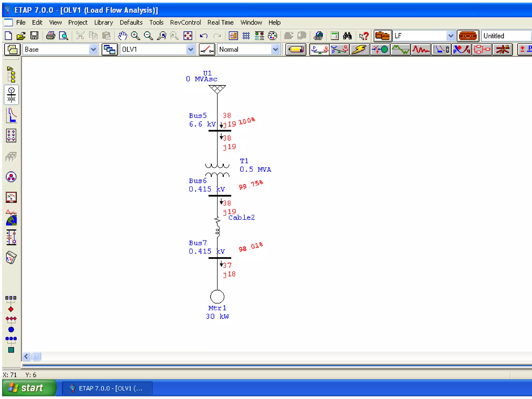
Task: Click the 99.75% voltage result
Action: pos(251,185)
